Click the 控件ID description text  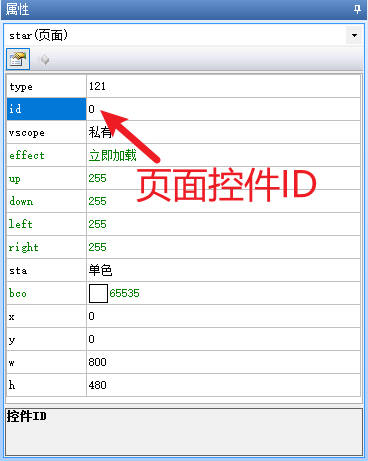coord(27,416)
